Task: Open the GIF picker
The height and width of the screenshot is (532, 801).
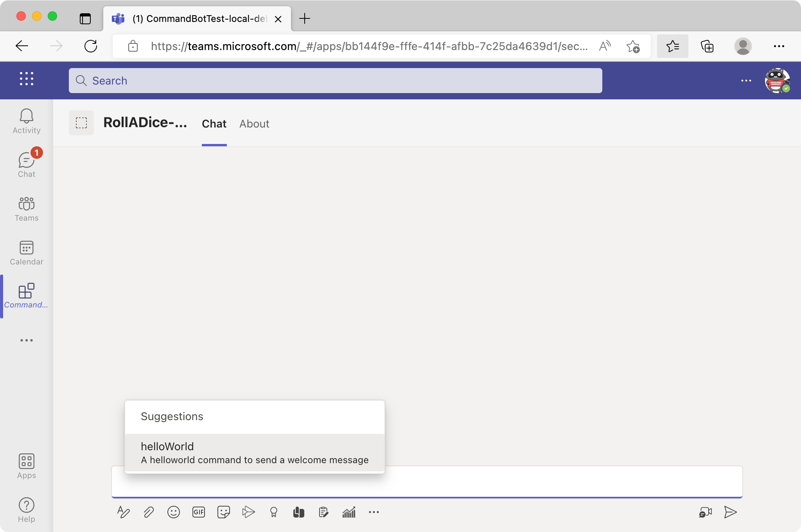Action: (x=199, y=512)
